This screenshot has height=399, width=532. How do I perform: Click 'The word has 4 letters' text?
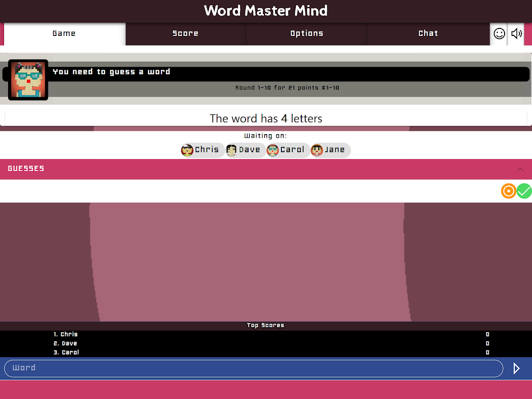[266, 119]
